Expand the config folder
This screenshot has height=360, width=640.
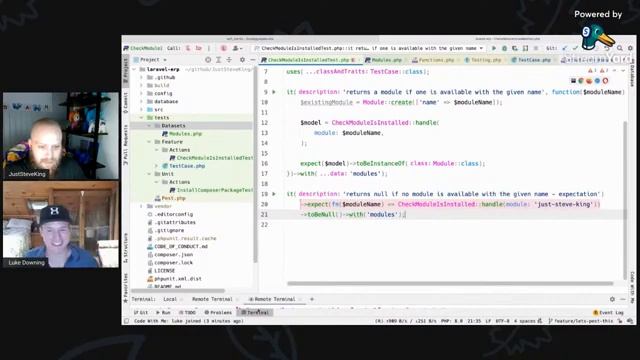tap(142, 93)
